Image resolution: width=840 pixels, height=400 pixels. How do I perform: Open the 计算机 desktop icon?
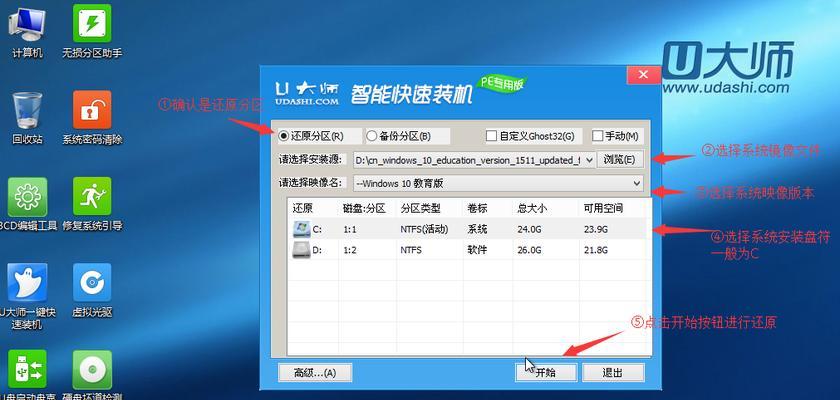[27, 26]
